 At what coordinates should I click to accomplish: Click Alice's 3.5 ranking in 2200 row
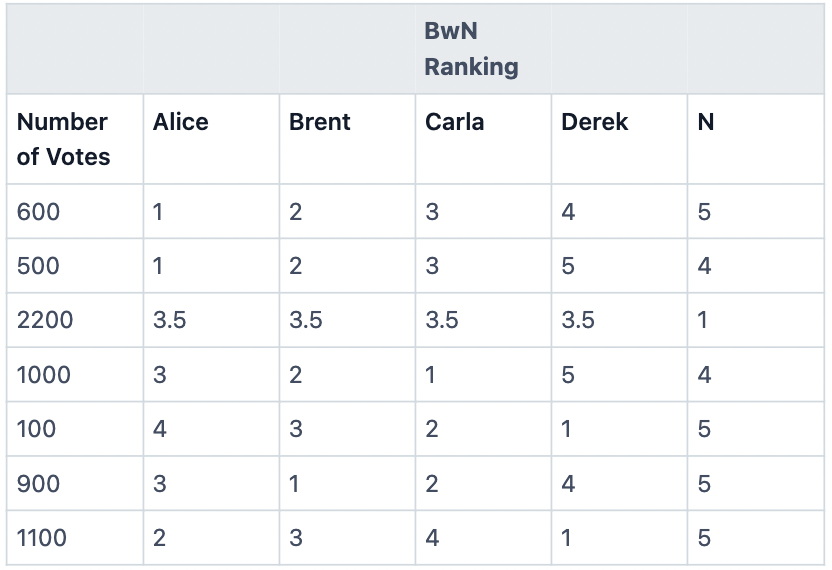170,320
